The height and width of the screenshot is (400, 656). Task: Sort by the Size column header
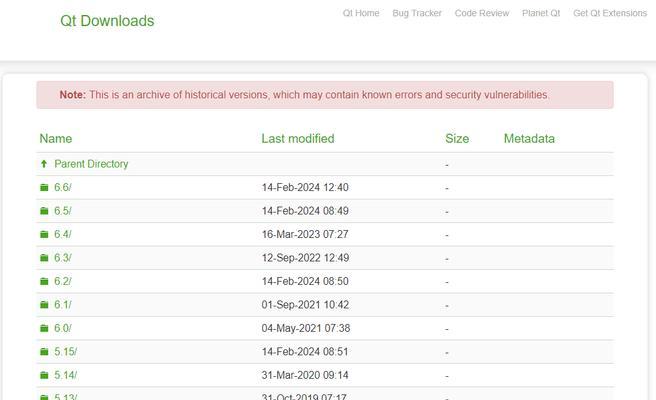457,138
